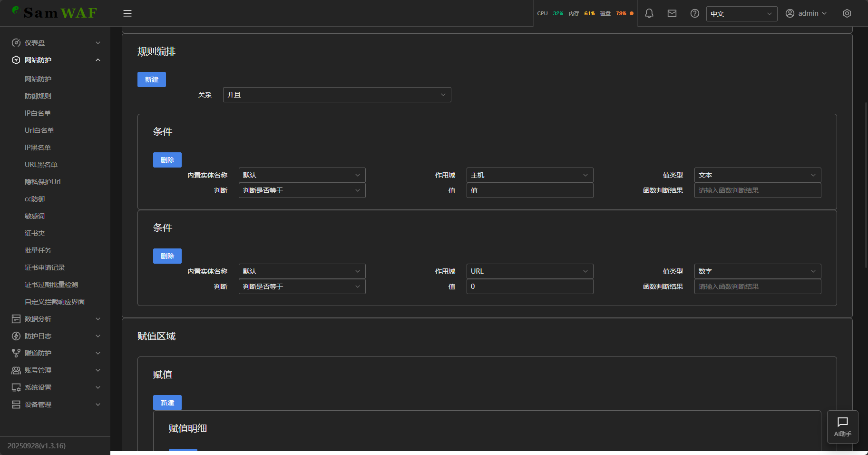
Task: Go to IP白名单 in sidebar
Action: (38, 113)
